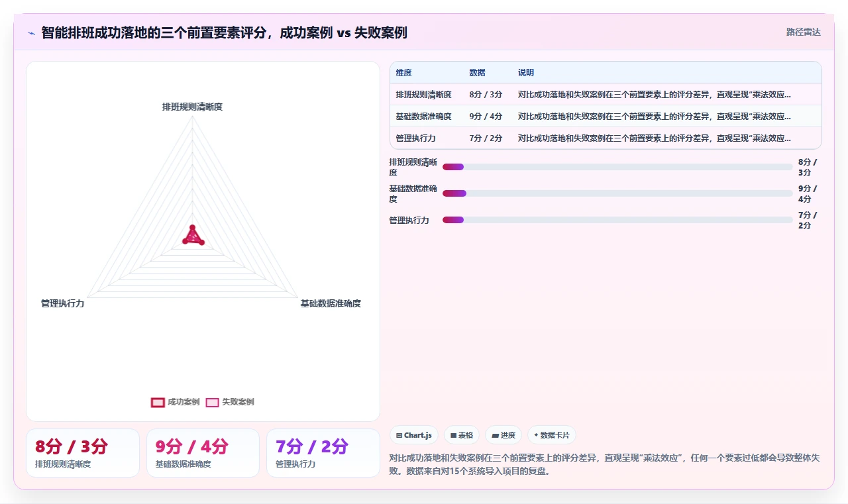848x504 pixels.
Task: Select the 管理执行力 table row
Action: coord(606,138)
